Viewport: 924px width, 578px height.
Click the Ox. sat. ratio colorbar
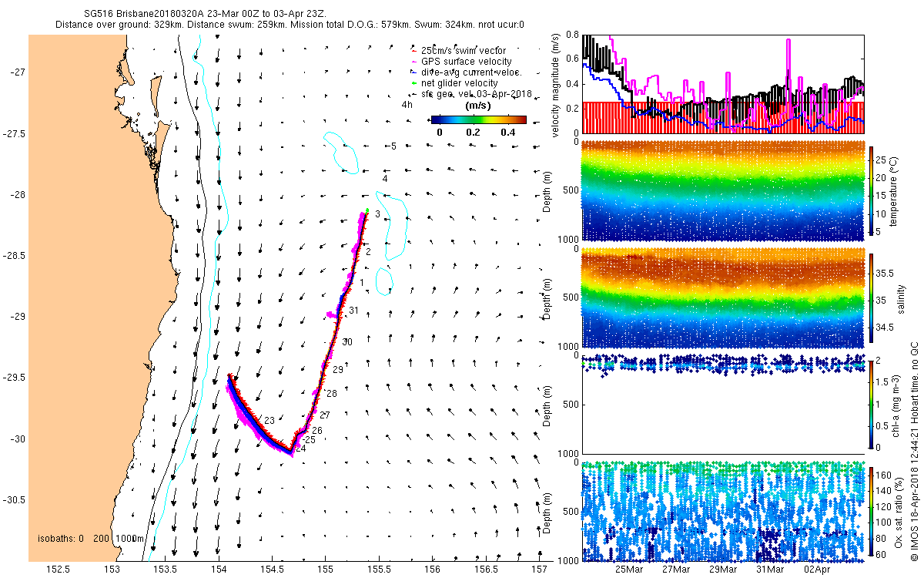[x=872, y=511]
